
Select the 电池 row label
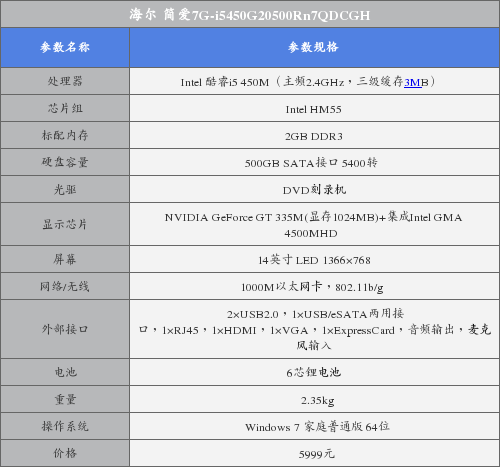tap(65, 372)
